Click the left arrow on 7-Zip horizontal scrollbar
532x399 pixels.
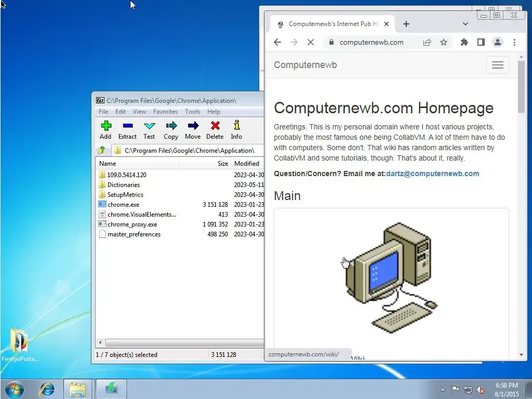pos(100,343)
